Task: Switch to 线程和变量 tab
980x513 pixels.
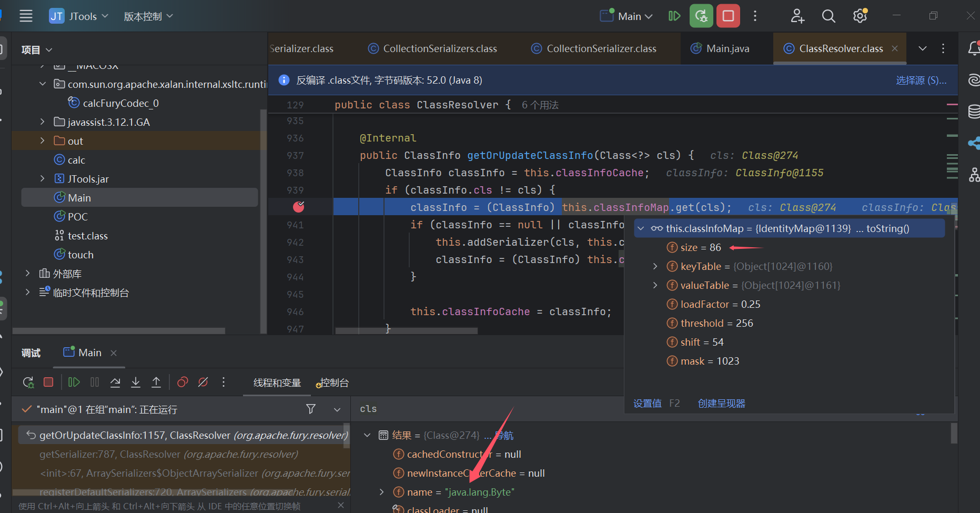Action: [x=277, y=383]
